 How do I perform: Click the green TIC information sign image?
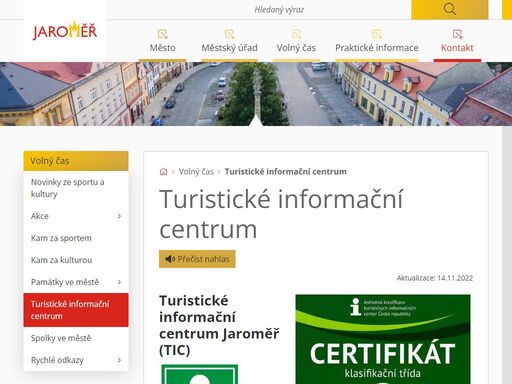(200, 374)
